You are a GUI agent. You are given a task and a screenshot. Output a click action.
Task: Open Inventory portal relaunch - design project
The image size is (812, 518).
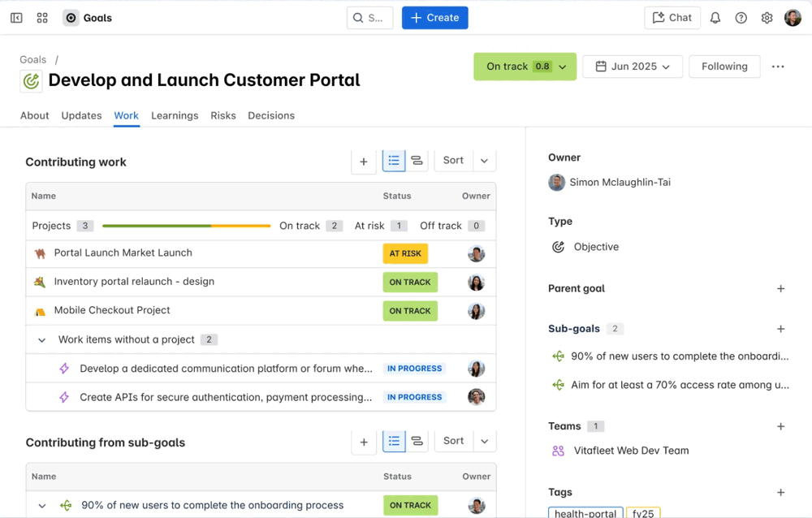tap(134, 282)
